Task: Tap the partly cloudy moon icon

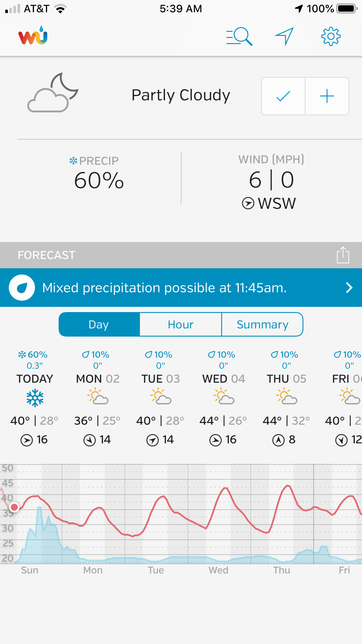Action: click(53, 93)
